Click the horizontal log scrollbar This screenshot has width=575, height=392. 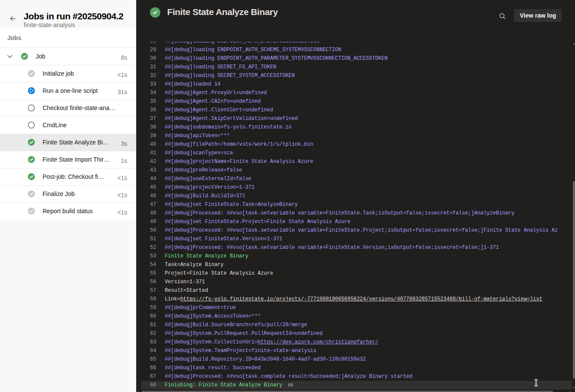pyautogui.click(x=347, y=391)
